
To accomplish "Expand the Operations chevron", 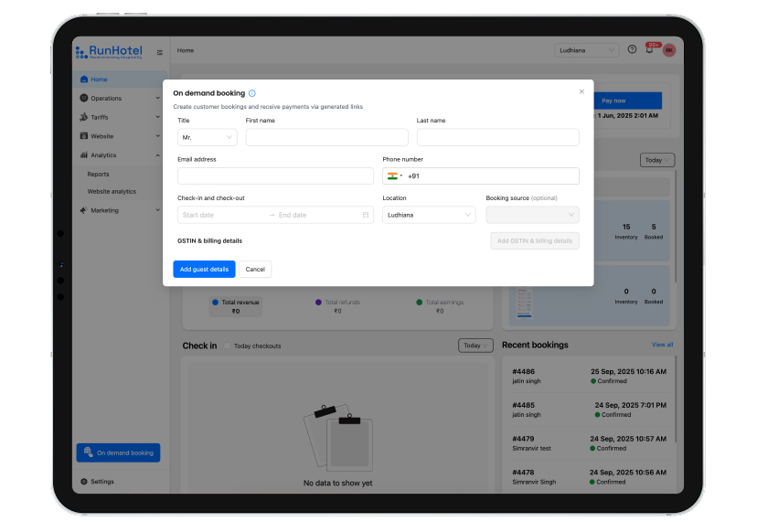I will tap(158, 98).
